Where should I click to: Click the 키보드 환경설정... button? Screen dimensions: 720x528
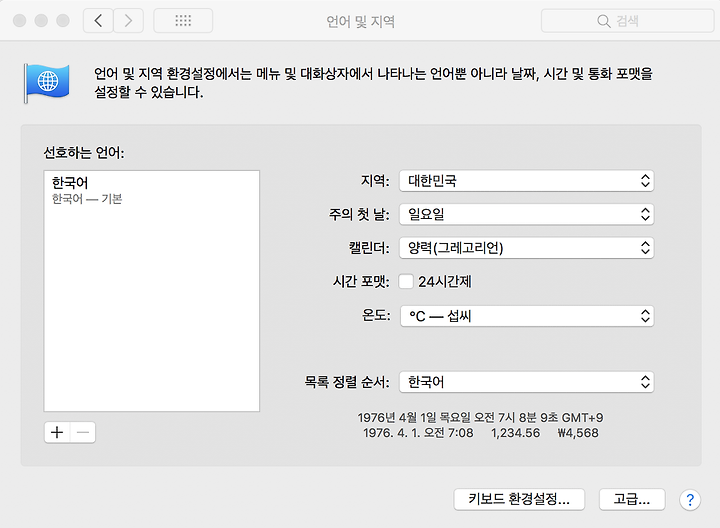(519, 499)
